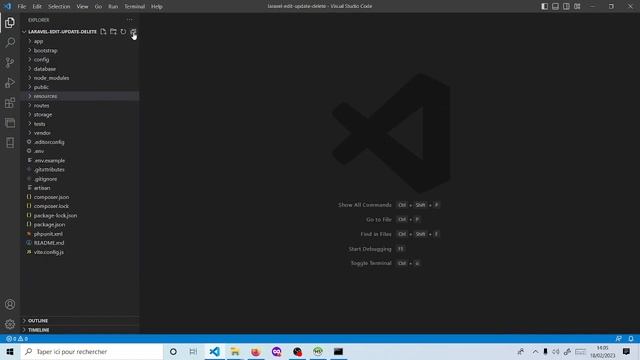Expand the resources folder
Viewport: 640px width, 360px height.
[x=80, y=96]
